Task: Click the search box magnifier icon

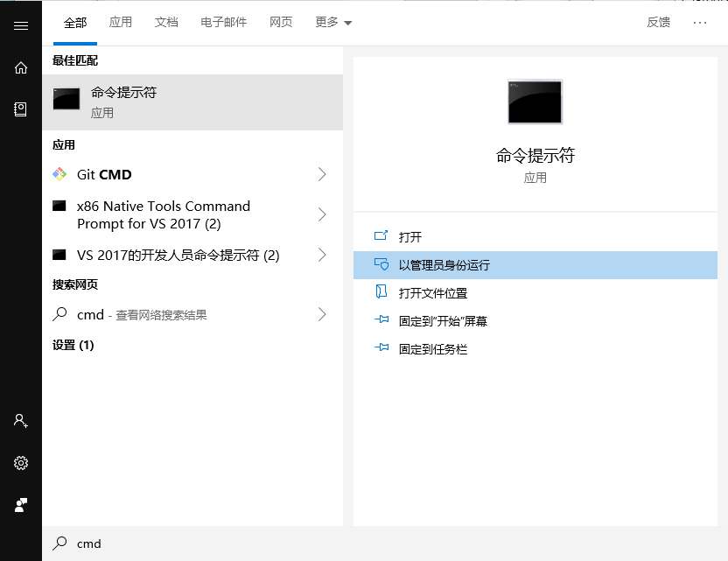Action: [x=59, y=543]
